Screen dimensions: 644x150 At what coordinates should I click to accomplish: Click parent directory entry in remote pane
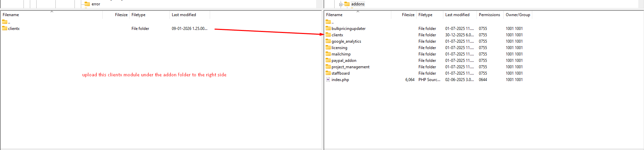(x=329, y=22)
